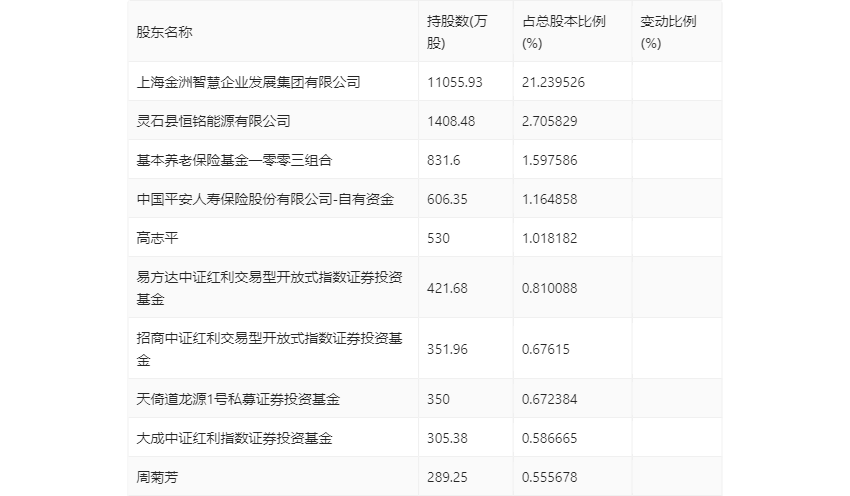Select shareholder 大成中证红利指数证券投资基金
850x496 pixels.
click(x=234, y=438)
